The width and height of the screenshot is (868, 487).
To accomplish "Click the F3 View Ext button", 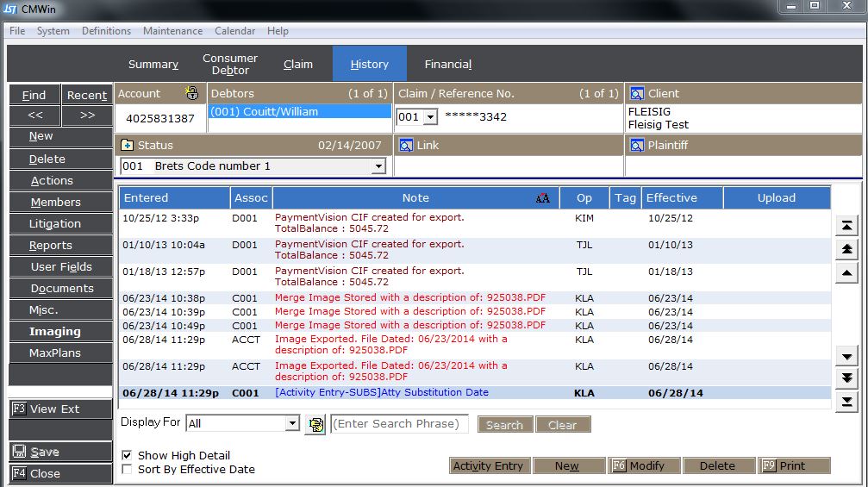I will [61, 409].
